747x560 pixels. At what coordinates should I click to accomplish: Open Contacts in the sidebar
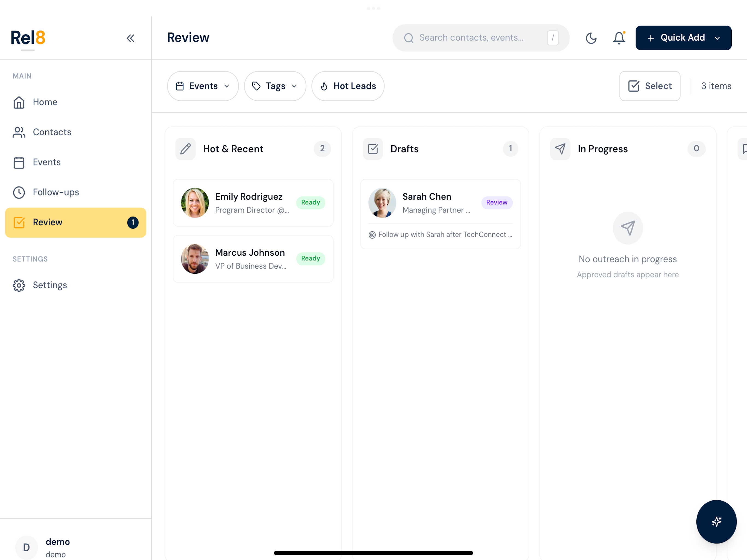click(76, 132)
